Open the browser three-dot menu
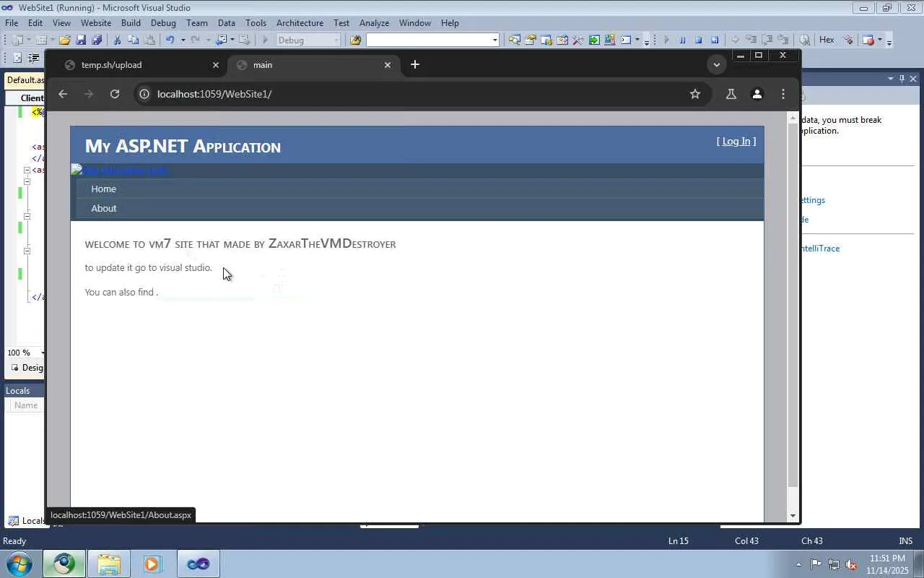Image resolution: width=924 pixels, height=578 pixels. [783, 94]
